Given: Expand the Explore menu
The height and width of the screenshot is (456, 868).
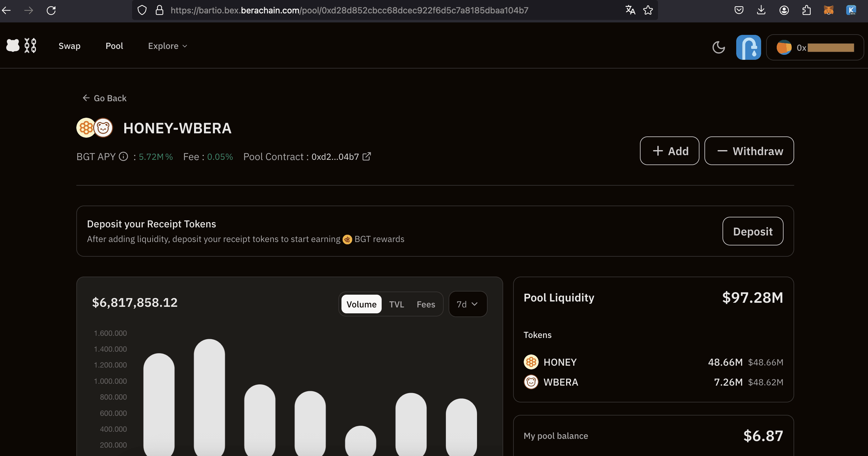Looking at the screenshot, I should pyautogui.click(x=167, y=46).
